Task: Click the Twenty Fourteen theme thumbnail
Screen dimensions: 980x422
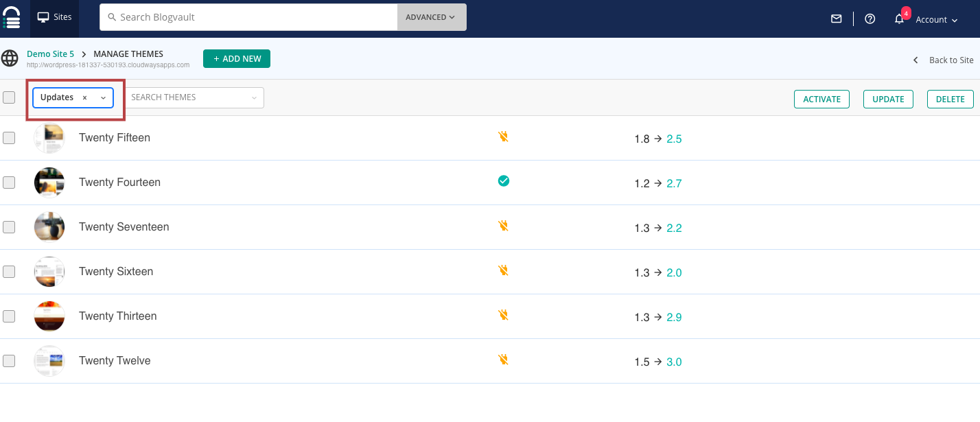Action: click(x=49, y=183)
